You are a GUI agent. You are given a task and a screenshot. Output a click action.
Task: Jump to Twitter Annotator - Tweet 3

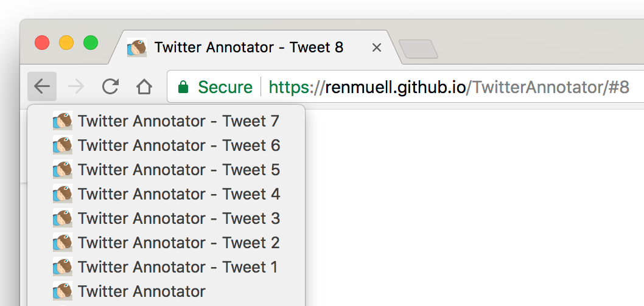pyautogui.click(x=178, y=218)
